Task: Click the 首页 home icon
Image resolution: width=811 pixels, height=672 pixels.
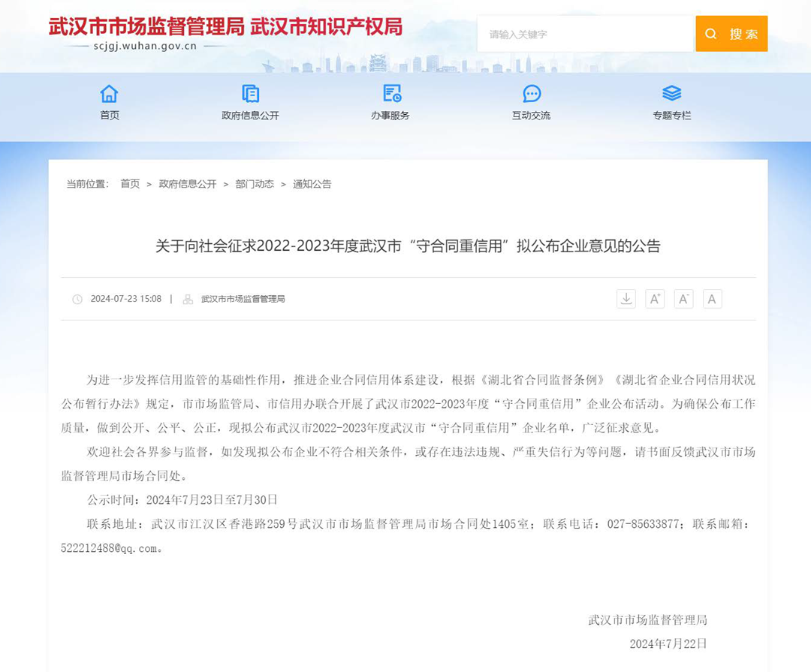Action: 110,94
